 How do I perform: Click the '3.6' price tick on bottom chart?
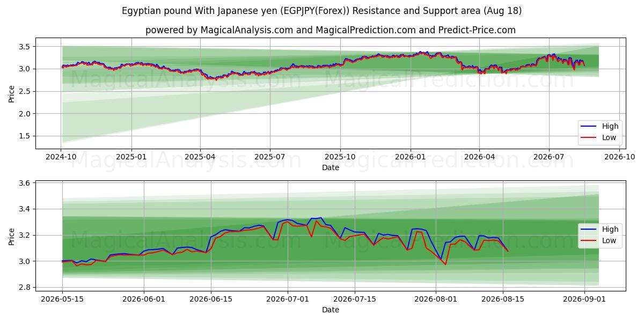pos(25,184)
